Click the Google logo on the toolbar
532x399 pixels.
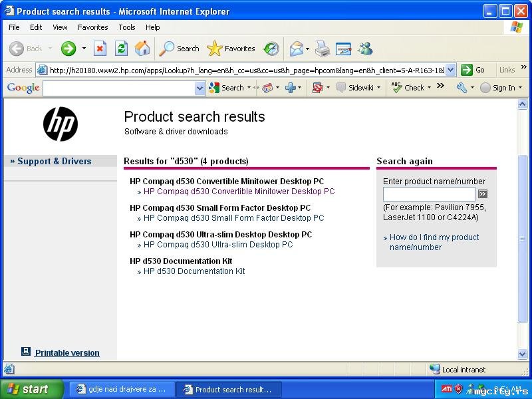click(23, 88)
